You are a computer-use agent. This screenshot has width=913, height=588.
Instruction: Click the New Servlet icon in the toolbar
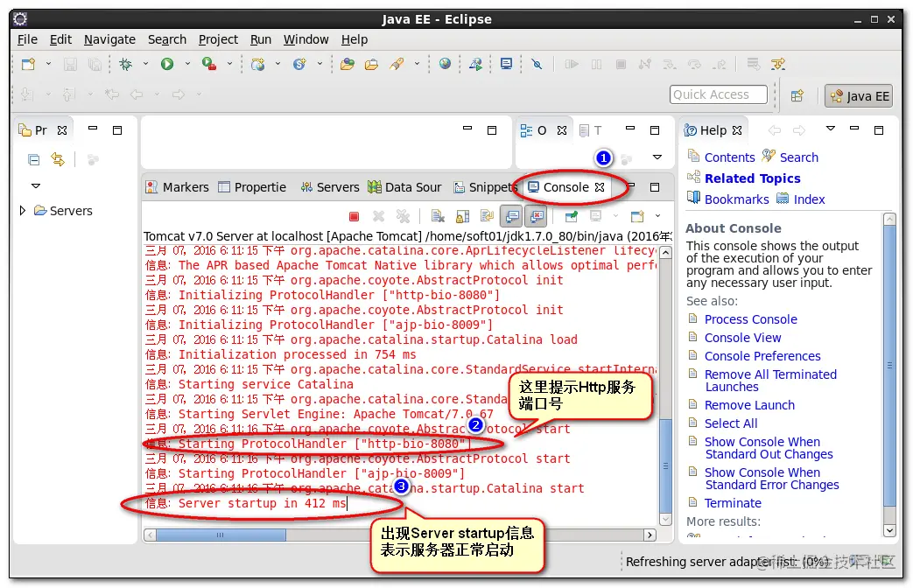tap(299, 64)
